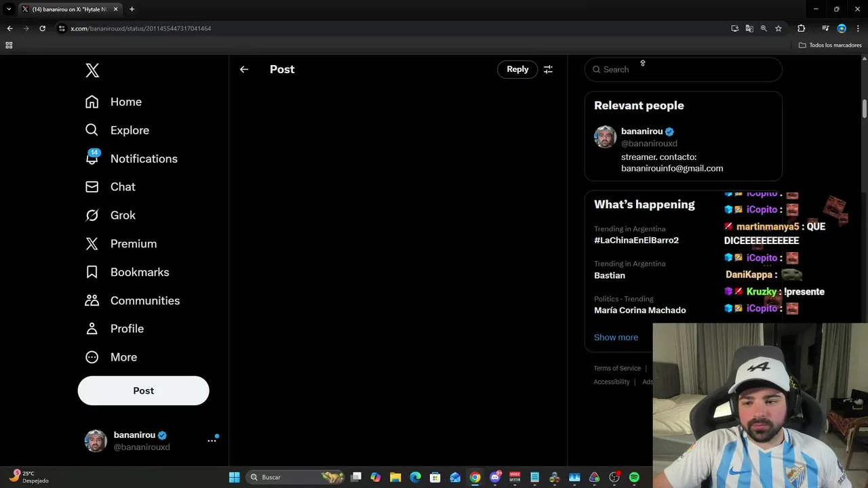Click the zoom magnifier icon in the address bar
This screenshot has height=488, width=868.
tap(764, 28)
